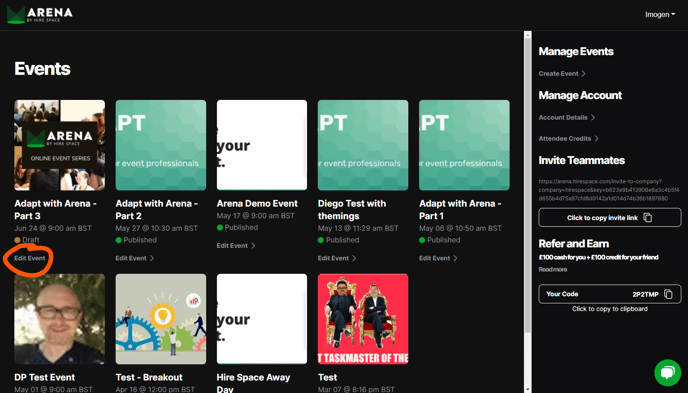Click the Hire Space Away Day title

[x=253, y=383]
